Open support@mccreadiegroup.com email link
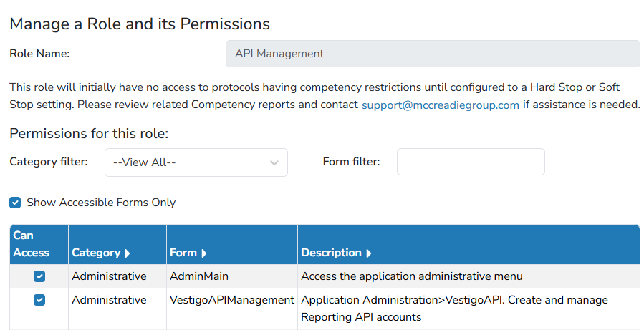 coord(441,105)
